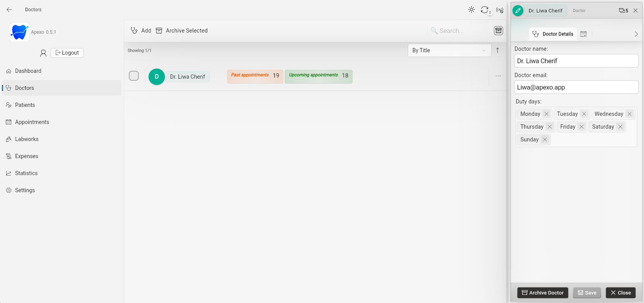Open the Settings page
Viewport: 644px width, 303px height.
click(x=62, y=190)
